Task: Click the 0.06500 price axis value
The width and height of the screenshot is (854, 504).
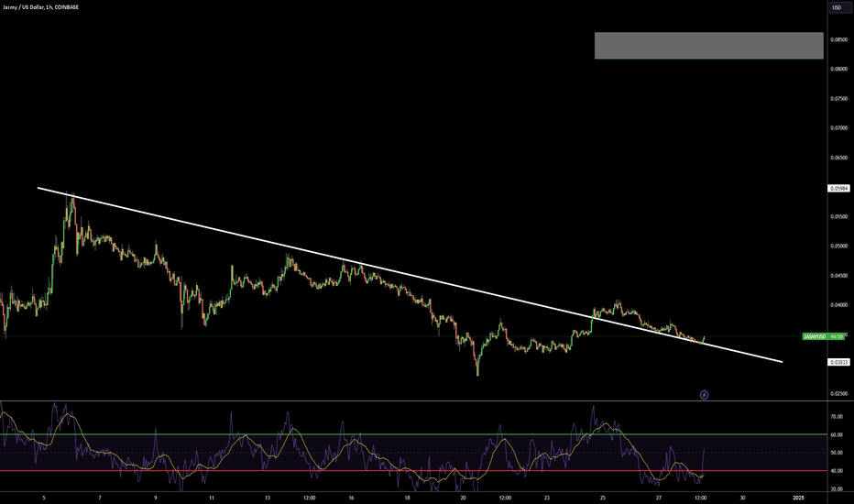Action: pos(838,158)
